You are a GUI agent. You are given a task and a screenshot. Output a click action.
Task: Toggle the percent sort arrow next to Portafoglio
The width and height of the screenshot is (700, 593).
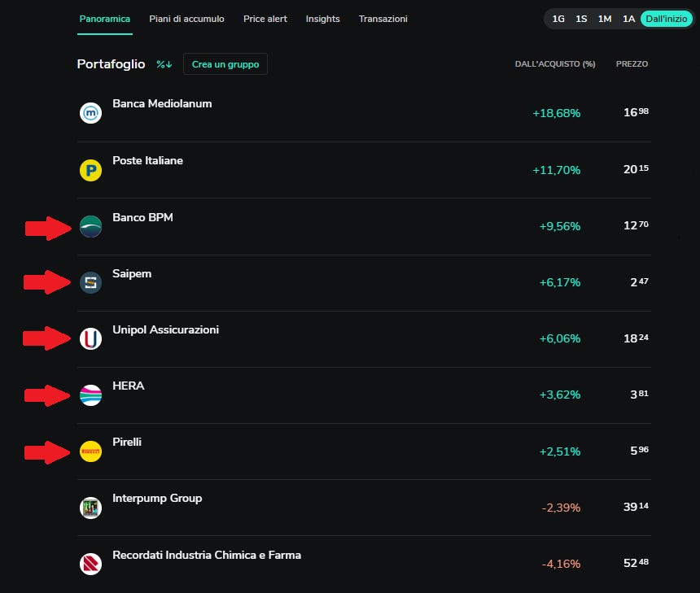(164, 64)
